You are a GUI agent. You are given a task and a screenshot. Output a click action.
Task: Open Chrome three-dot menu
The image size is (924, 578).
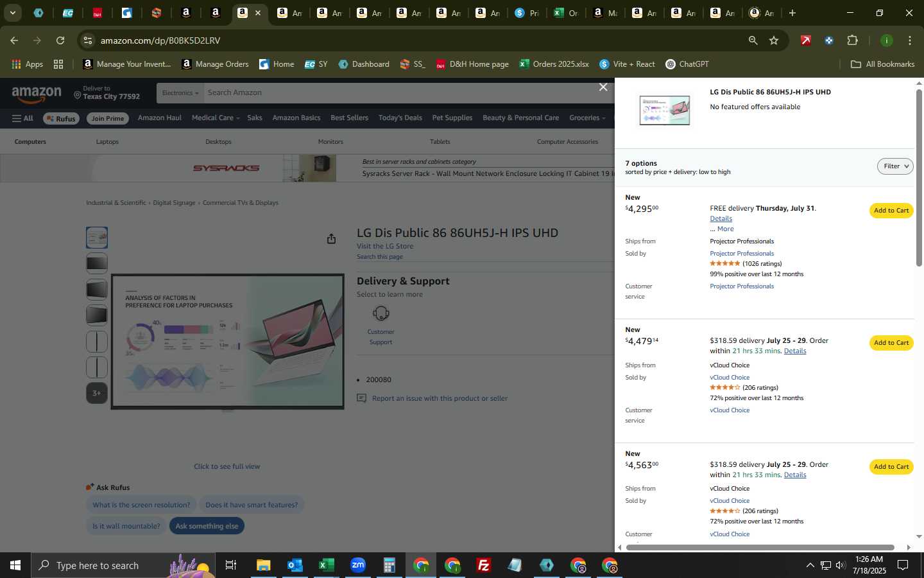[909, 40]
